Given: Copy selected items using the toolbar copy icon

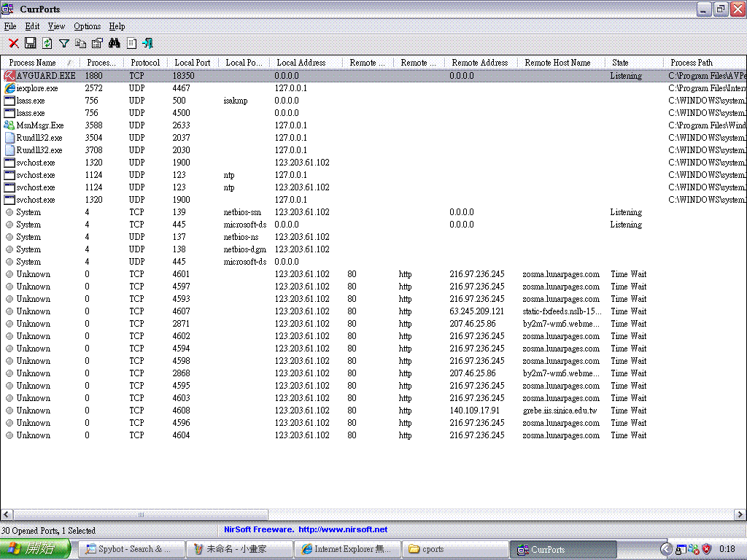Looking at the screenshot, I should 80,43.
